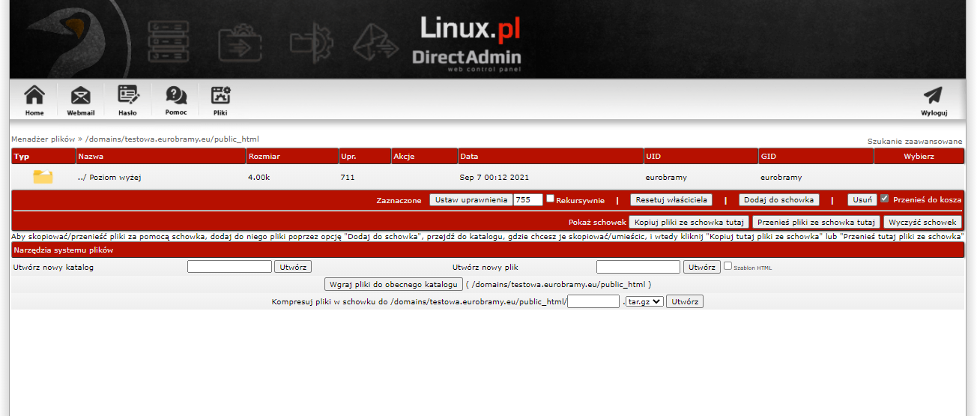The height and width of the screenshot is (416, 980).
Task: Sort files by Rozmiar column header
Action: pyautogui.click(x=264, y=157)
